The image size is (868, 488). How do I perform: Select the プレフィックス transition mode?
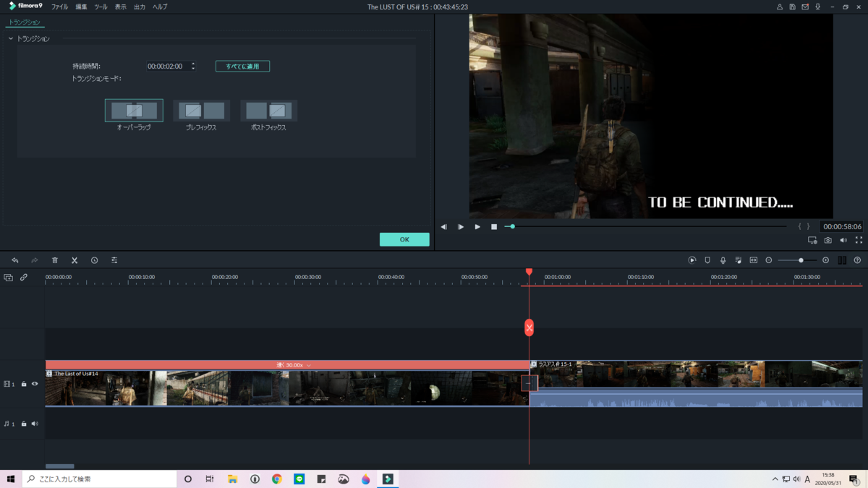pyautogui.click(x=201, y=111)
